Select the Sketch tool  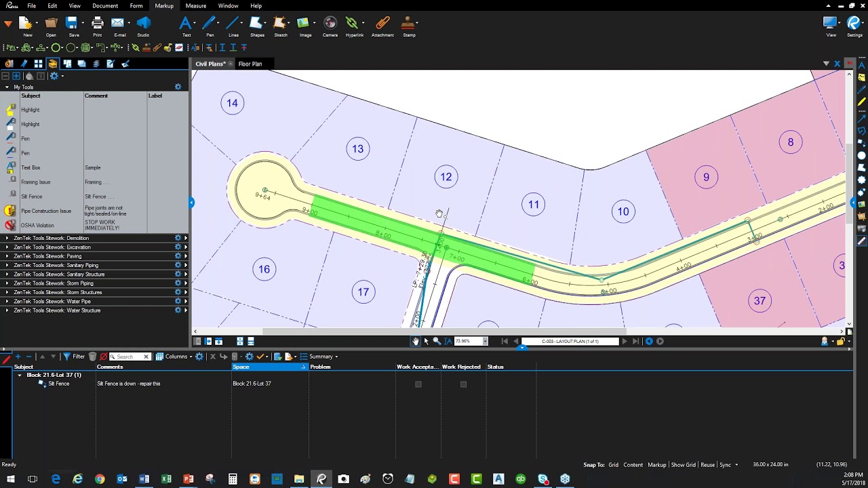point(280,26)
